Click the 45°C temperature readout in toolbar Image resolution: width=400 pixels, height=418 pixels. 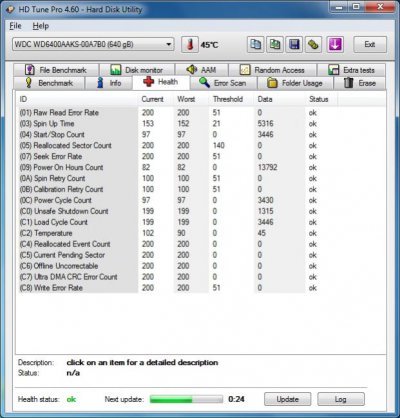pos(209,45)
